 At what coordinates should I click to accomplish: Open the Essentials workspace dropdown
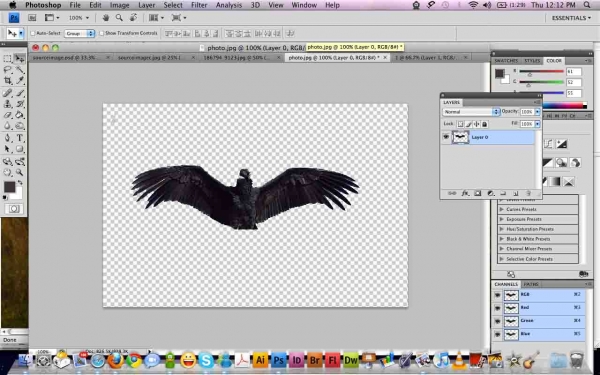pos(571,18)
